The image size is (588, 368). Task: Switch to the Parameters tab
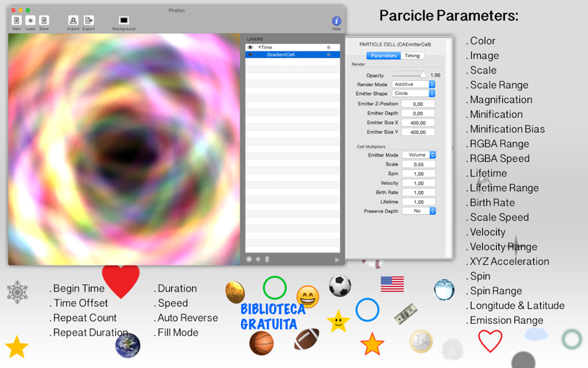(384, 56)
